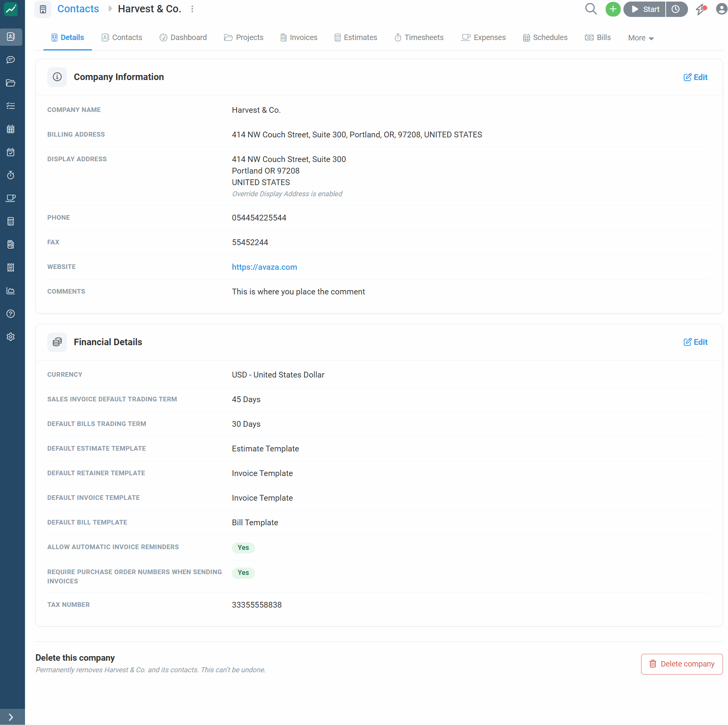
Task: Open the help question mark icon
Action: (x=11, y=314)
